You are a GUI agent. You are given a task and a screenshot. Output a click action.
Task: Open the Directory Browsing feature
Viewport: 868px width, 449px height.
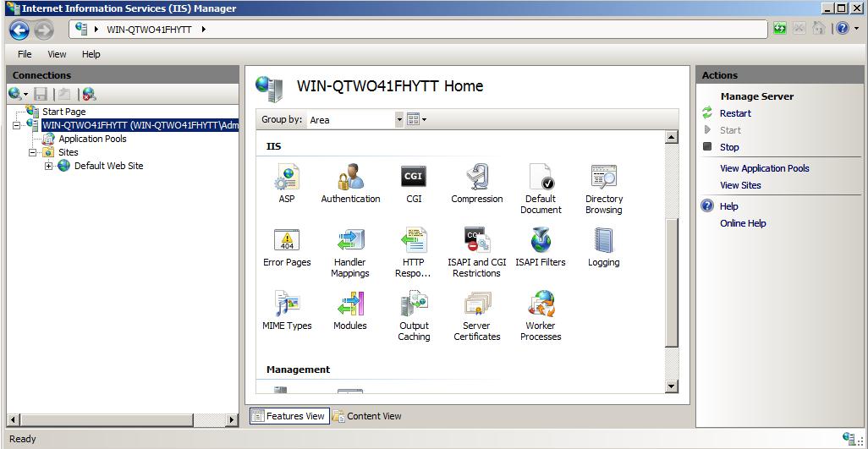(x=603, y=189)
